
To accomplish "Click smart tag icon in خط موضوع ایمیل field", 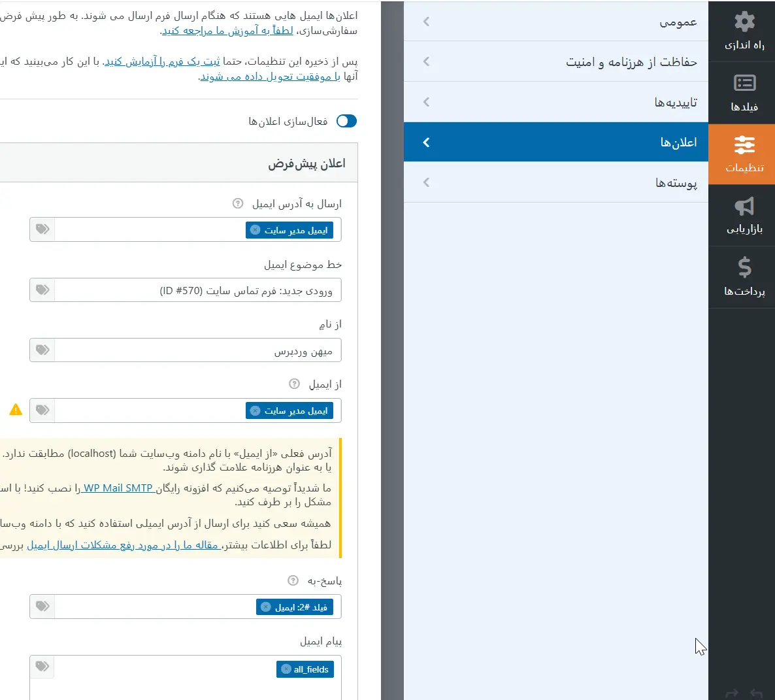I will tap(42, 290).
